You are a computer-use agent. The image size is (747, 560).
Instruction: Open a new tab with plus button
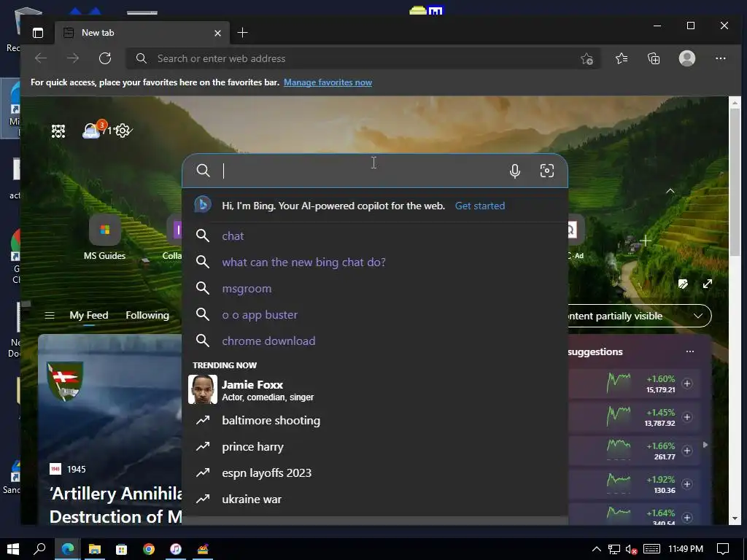click(x=242, y=32)
